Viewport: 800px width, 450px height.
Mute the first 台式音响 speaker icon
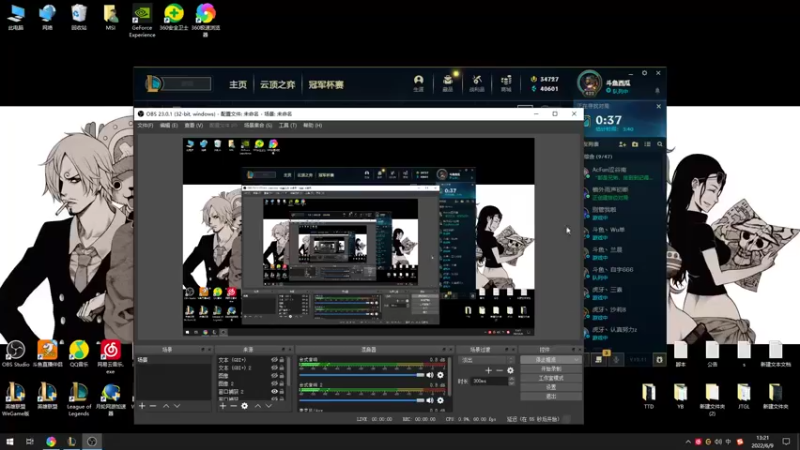coord(430,375)
